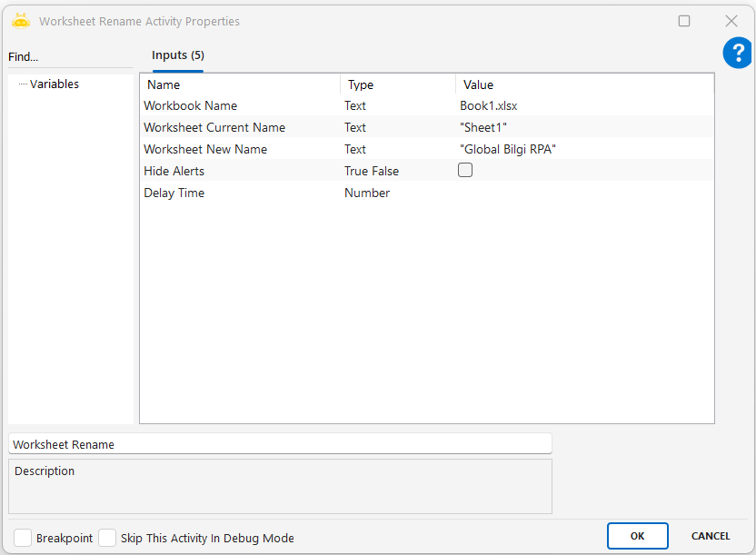Check Skip This Activity In Debug Mode
The width and height of the screenshot is (756, 555).
(107, 538)
